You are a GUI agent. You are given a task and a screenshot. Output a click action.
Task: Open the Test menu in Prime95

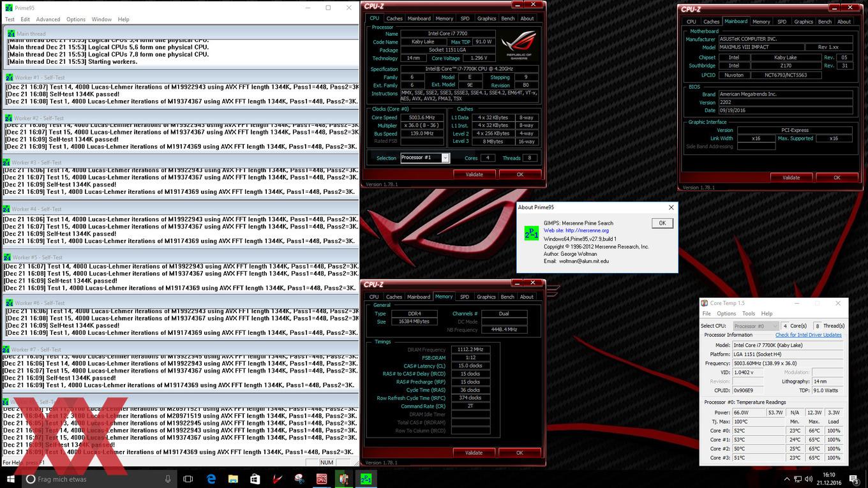tap(10, 20)
